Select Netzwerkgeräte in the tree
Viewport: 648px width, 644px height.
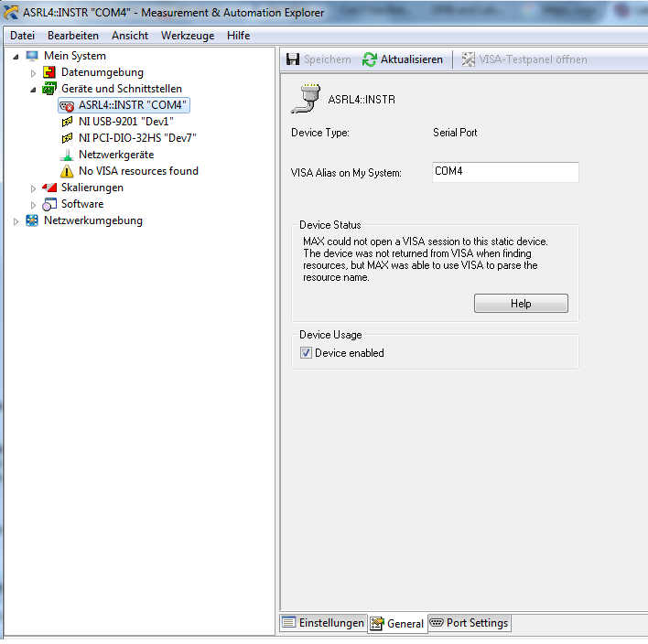coord(116,155)
